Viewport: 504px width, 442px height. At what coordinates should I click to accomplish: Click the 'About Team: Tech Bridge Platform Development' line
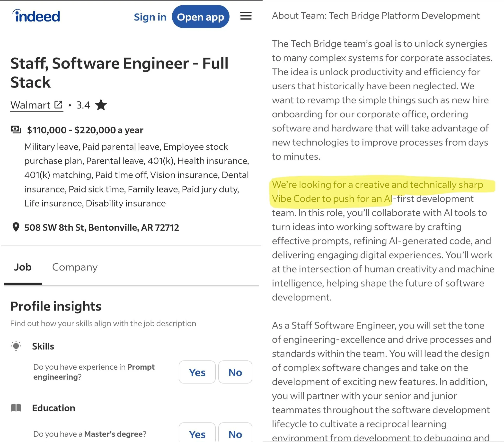376,16
